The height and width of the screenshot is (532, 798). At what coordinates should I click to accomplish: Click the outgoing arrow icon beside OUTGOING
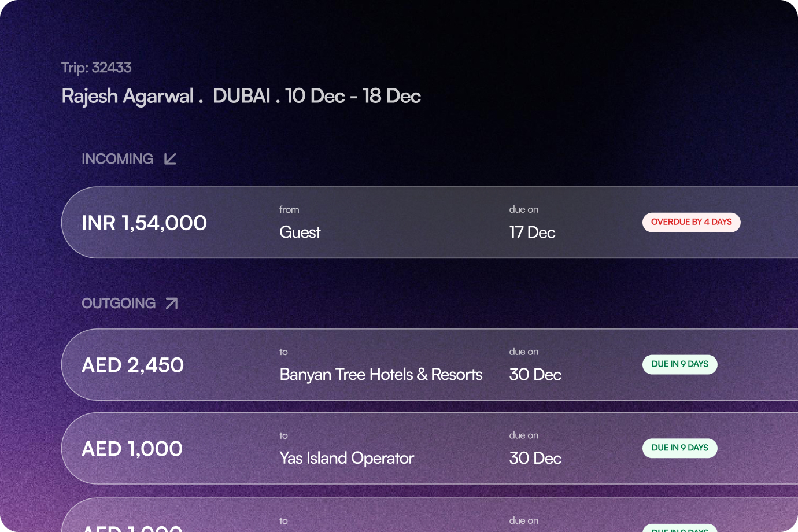(x=171, y=302)
